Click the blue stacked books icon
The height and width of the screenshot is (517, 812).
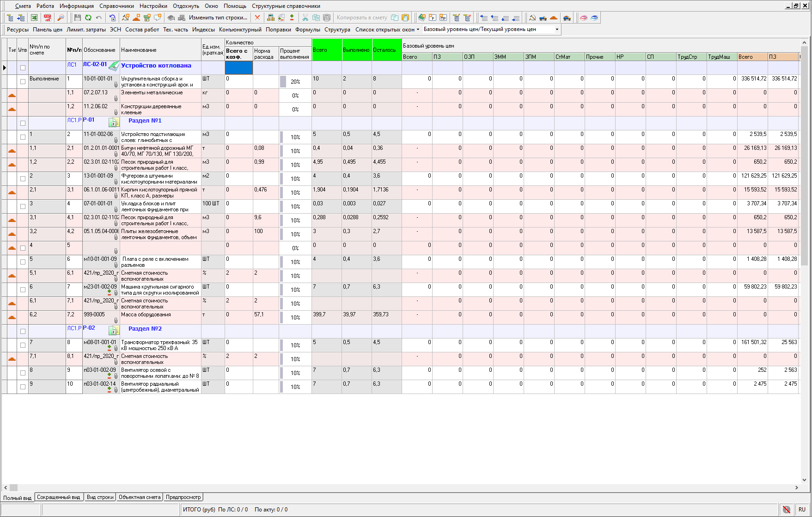(594, 18)
